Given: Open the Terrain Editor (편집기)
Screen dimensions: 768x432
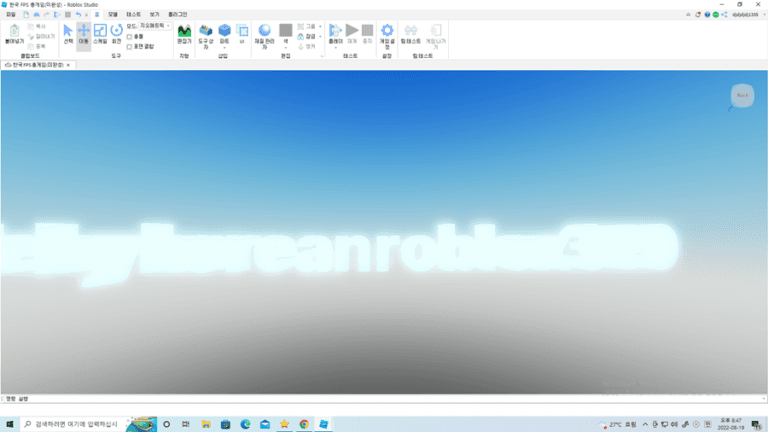Looking at the screenshot, I should pyautogui.click(x=184, y=35).
